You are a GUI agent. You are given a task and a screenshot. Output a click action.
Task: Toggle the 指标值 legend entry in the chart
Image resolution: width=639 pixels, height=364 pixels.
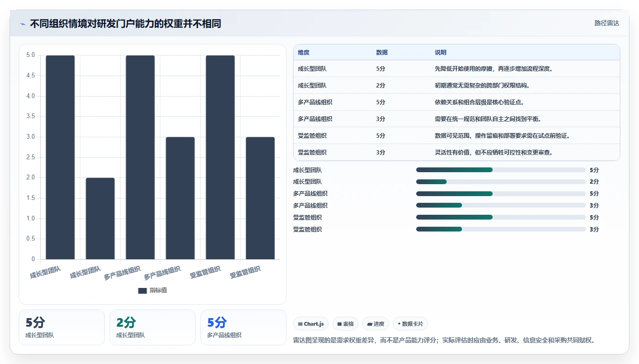click(x=153, y=290)
